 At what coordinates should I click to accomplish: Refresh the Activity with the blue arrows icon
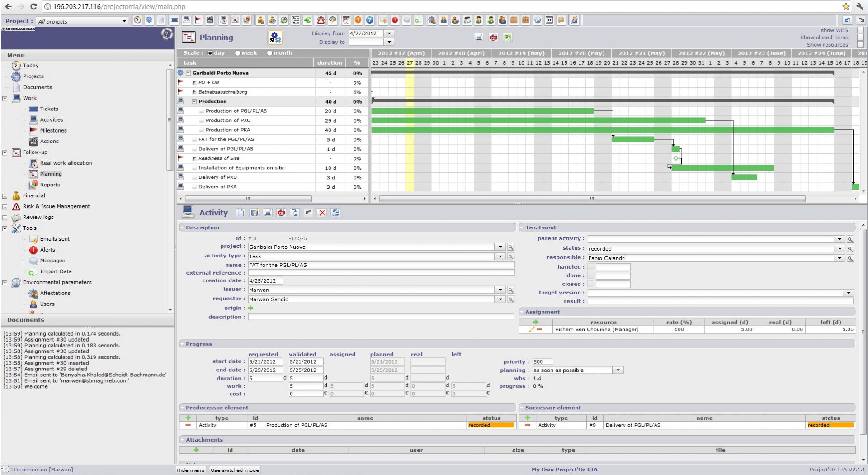(335, 213)
